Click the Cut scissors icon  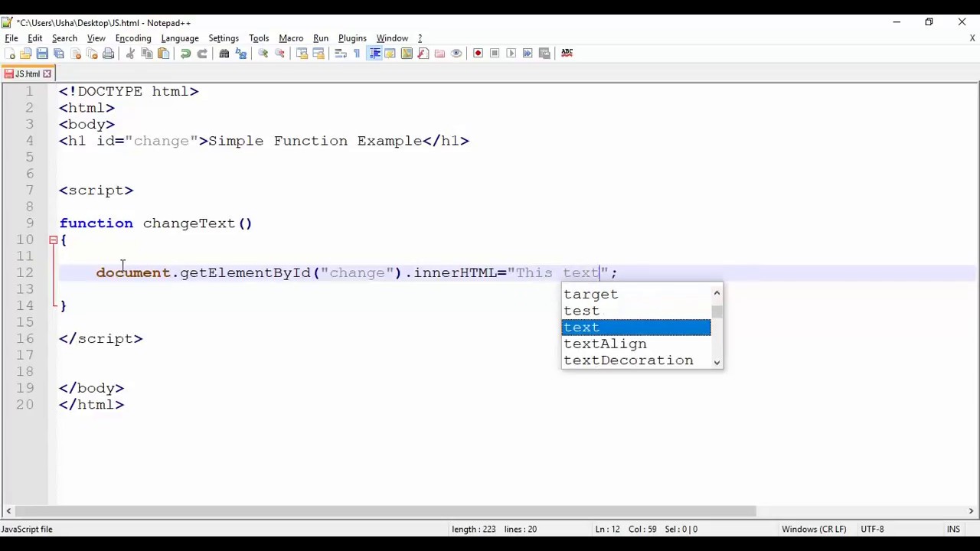point(130,53)
